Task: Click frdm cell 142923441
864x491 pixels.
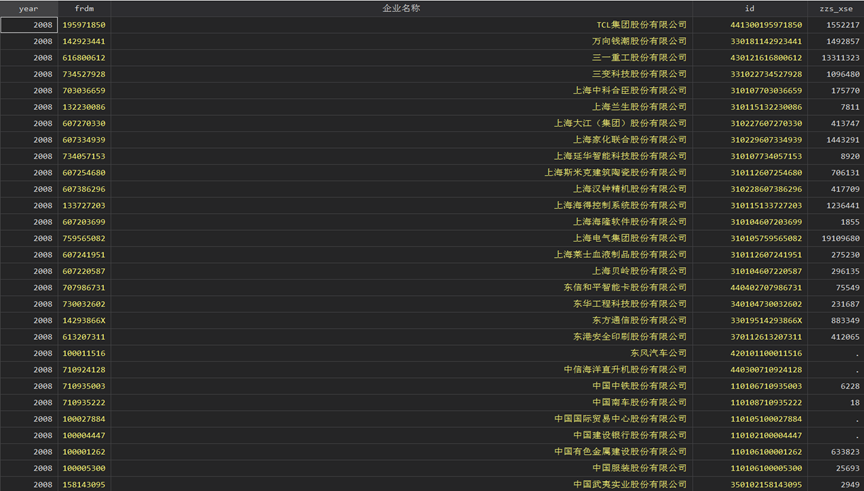Action: tap(84, 41)
